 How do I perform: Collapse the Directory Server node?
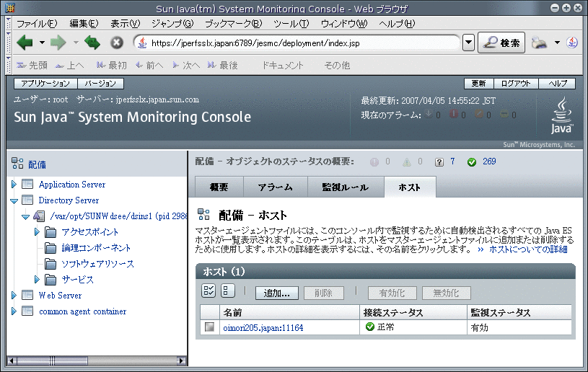[14, 201]
